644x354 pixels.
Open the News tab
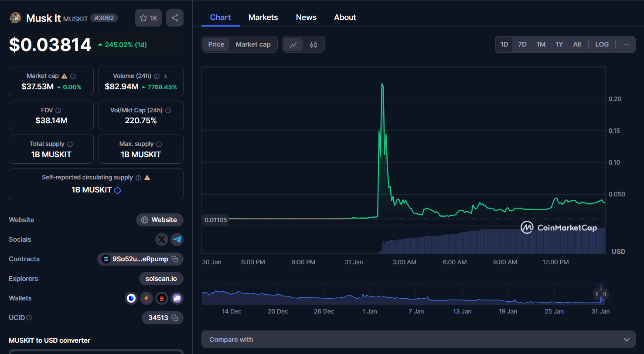(x=306, y=17)
